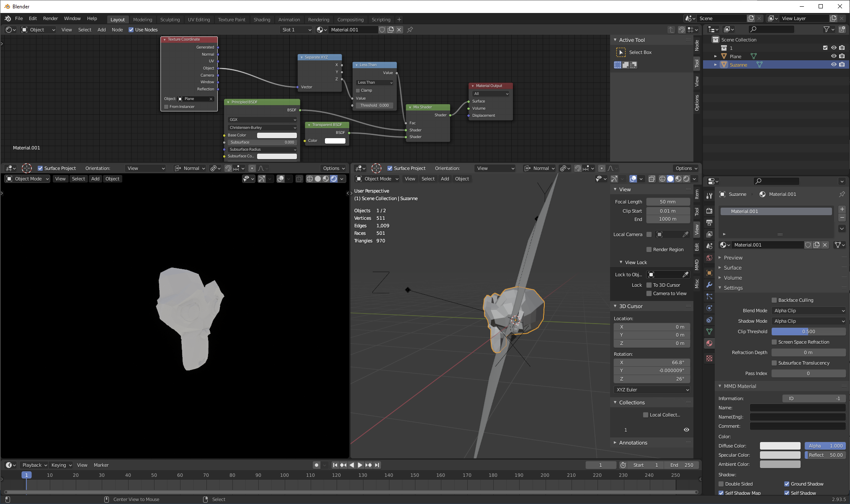Expand Plane in outliner tree

click(716, 56)
